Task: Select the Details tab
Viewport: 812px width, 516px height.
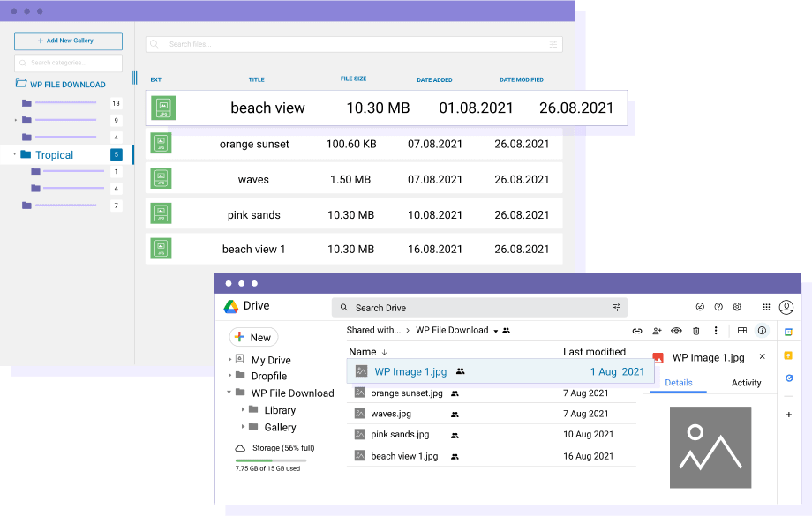Action: pos(678,383)
